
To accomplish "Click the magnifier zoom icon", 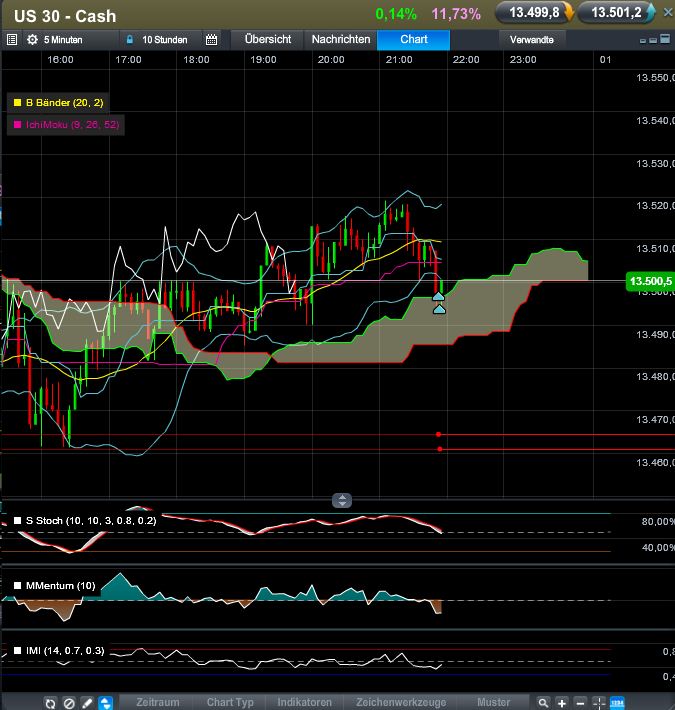I will 543,703.
